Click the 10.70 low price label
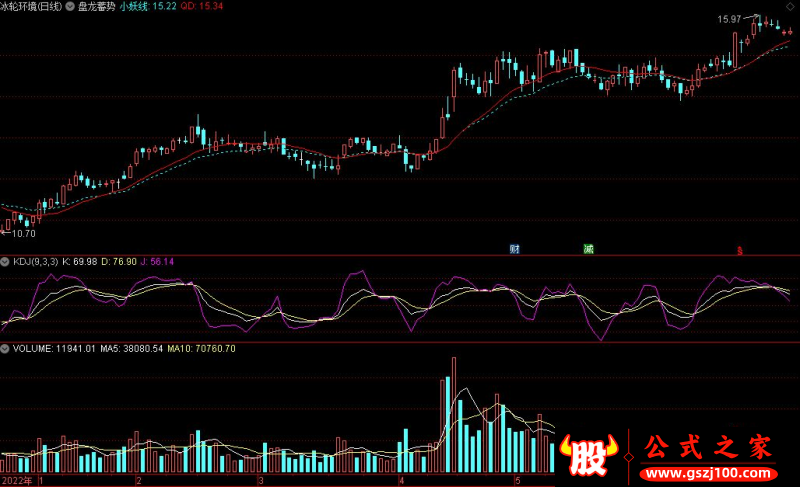The height and width of the screenshot is (487, 800). pyautogui.click(x=23, y=234)
